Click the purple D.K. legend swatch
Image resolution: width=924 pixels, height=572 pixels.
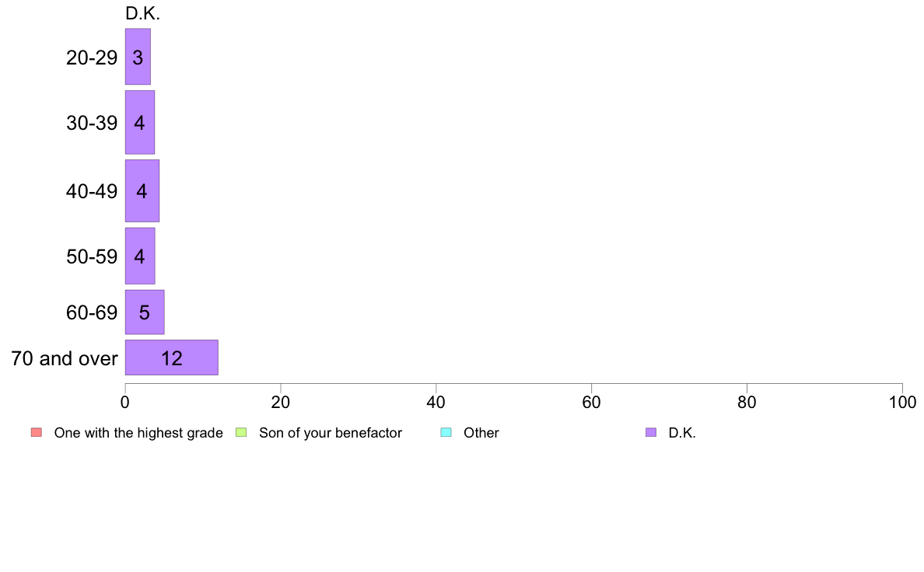651,432
